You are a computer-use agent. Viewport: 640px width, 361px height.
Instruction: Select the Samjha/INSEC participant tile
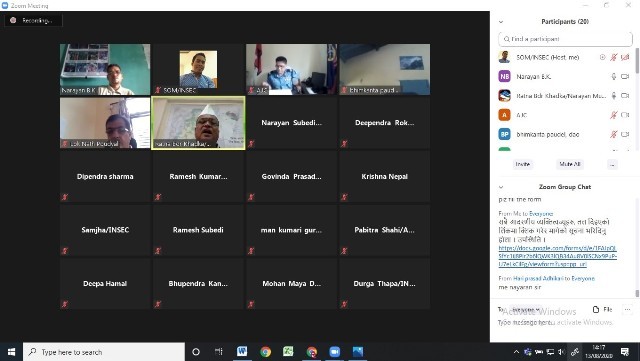[105, 230]
